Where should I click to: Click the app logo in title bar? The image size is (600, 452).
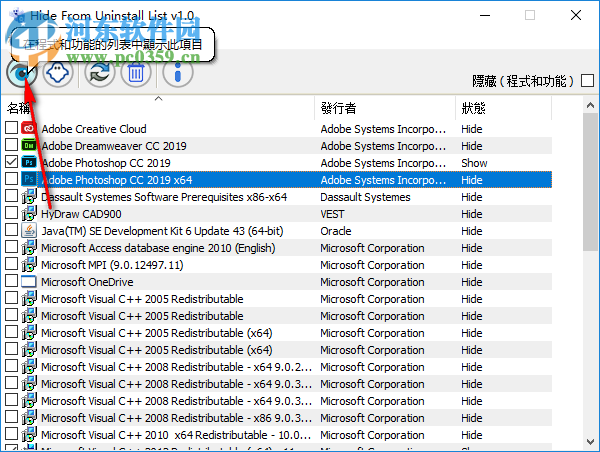17,15
